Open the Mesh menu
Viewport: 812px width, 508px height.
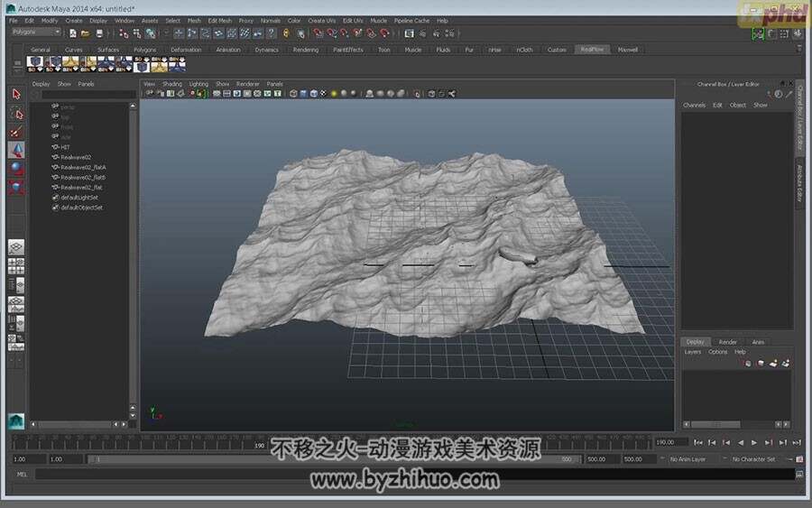pyautogui.click(x=194, y=21)
